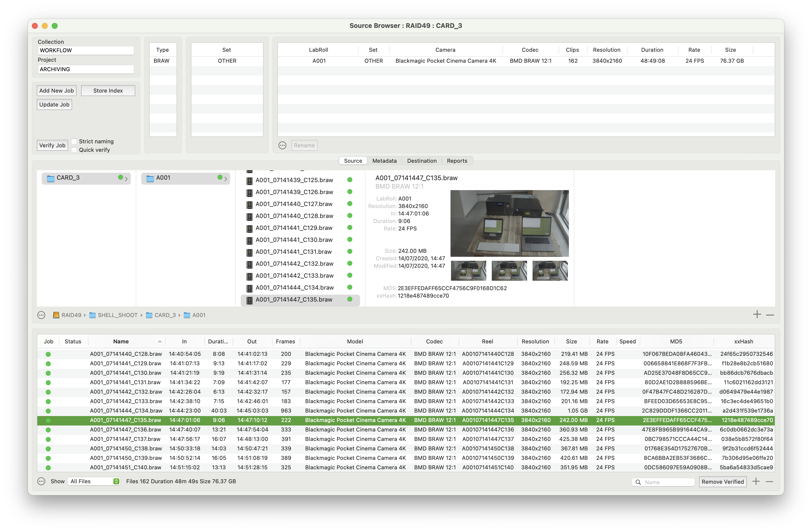Click the green status dot on the CARD_3 folder
This screenshot has width=812, height=532.
[120, 177]
